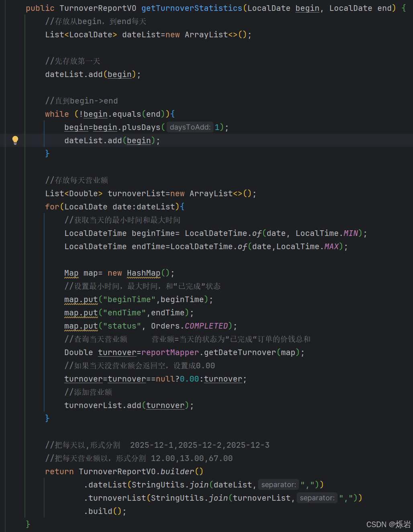Screen dimensions: 413x532
Task: Click the public keyword in method signature
Action: [x=40, y=8]
